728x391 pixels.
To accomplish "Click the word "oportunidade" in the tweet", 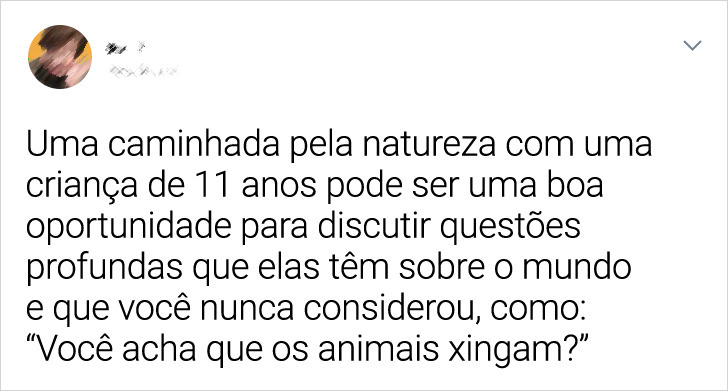I will [129, 227].
